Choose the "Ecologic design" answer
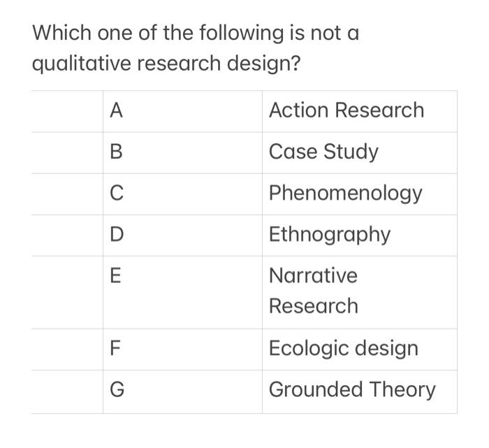This screenshot has height=448, width=489. (x=344, y=349)
